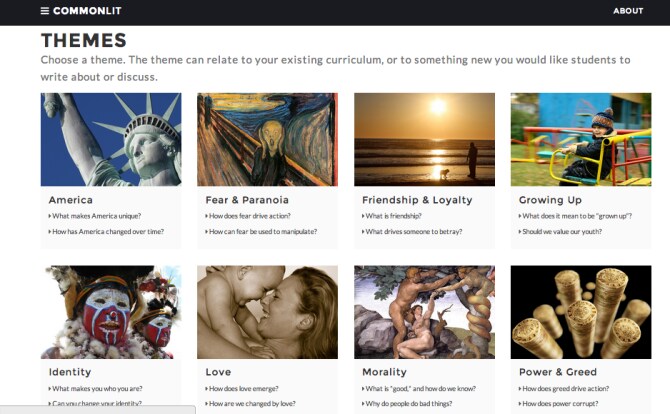This screenshot has width=670, height=414.
Task: Select the gold coins Power & Greed image
Action: [x=581, y=312]
